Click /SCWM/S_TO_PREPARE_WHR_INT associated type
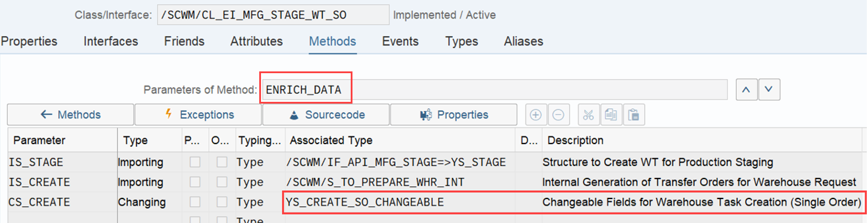 point(400,182)
